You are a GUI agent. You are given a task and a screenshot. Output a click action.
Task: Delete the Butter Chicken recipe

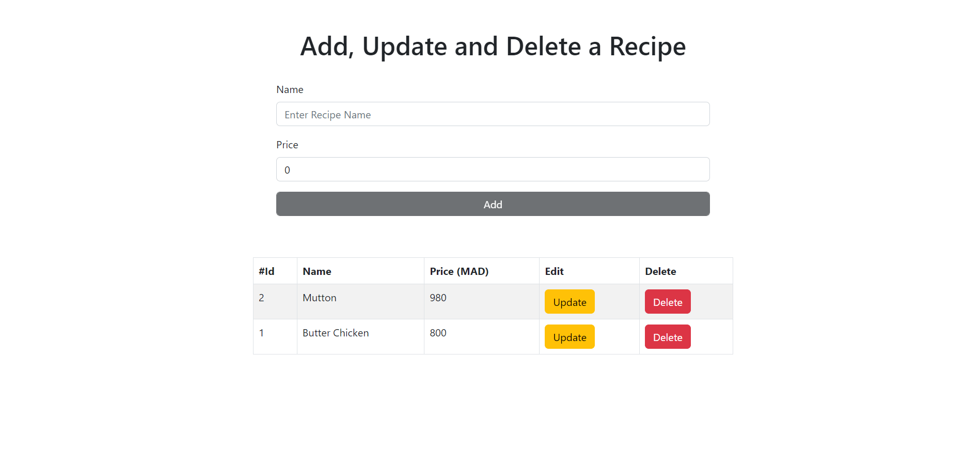click(667, 336)
